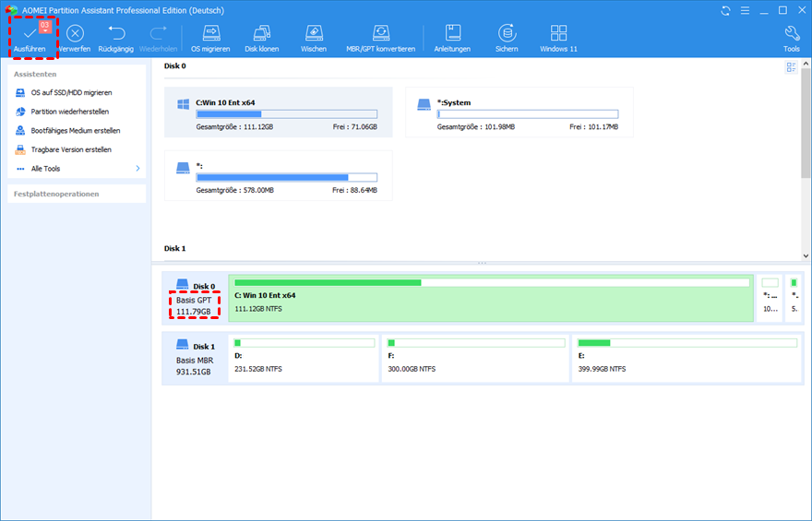Click the refresh icon in title bar

pyautogui.click(x=725, y=10)
